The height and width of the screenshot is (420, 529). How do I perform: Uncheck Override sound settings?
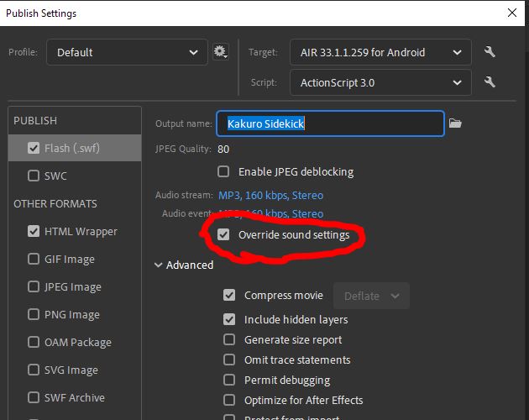tap(223, 234)
